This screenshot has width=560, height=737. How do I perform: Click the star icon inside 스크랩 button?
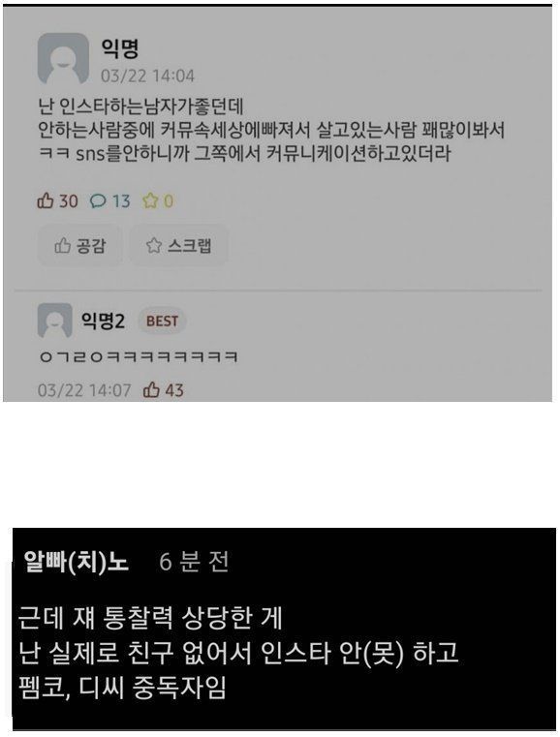(154, 245)
